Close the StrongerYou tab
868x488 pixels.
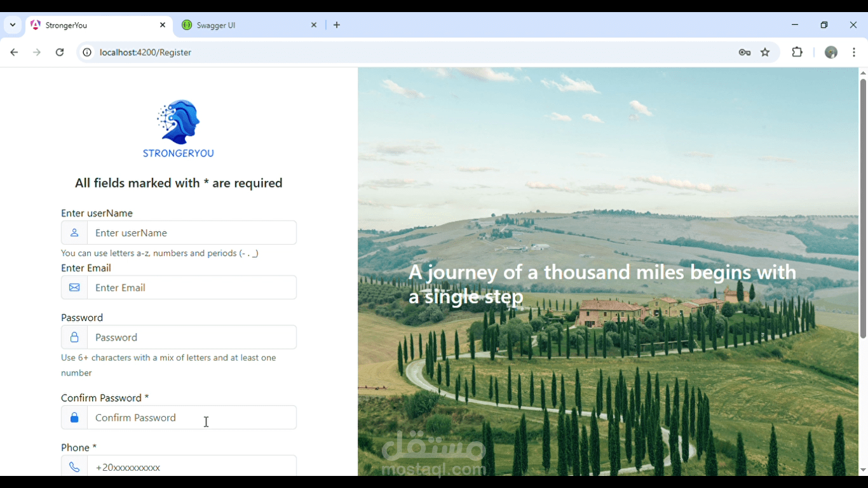click(x=163, y=25)
